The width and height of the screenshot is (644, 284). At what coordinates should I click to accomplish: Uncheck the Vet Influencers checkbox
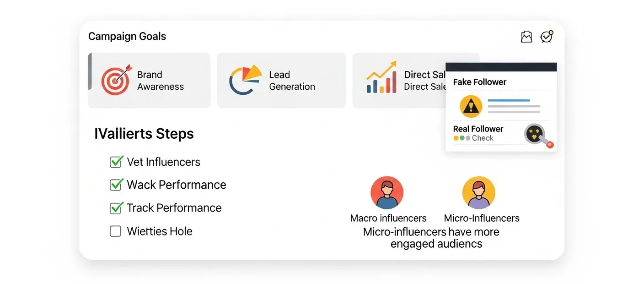(116, 162)
